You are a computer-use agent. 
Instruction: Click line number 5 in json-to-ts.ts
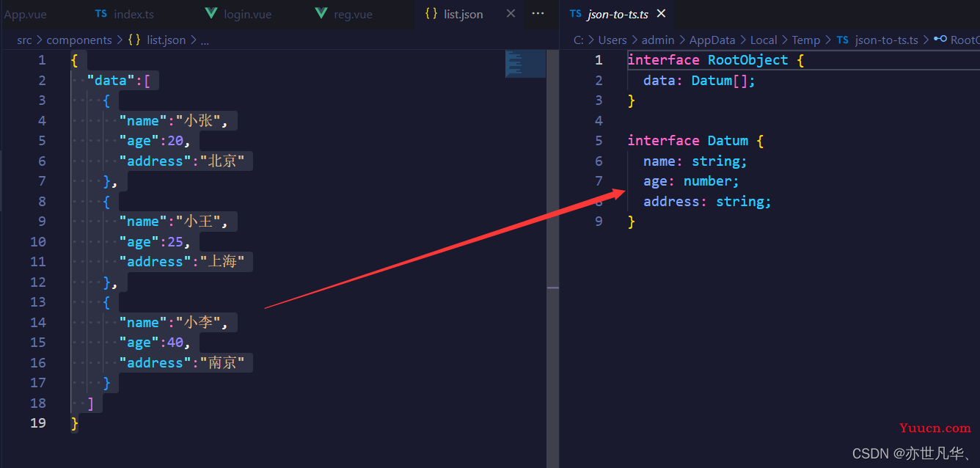(x=599, y=141)
